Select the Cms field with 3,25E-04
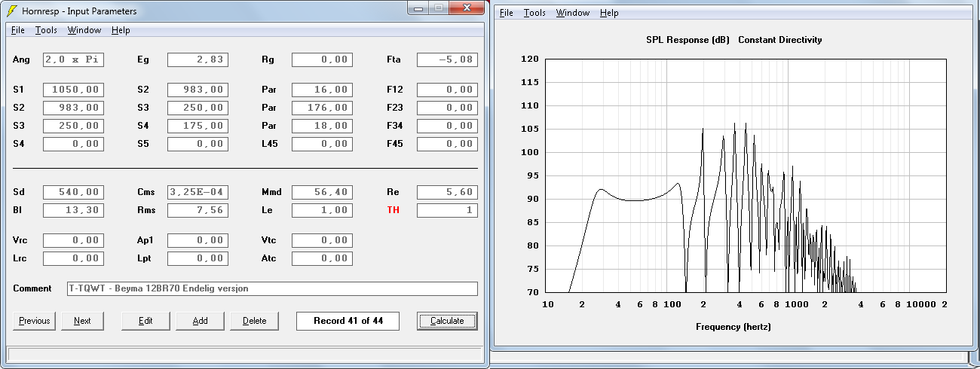980x369 pixels. pos(198,192)
